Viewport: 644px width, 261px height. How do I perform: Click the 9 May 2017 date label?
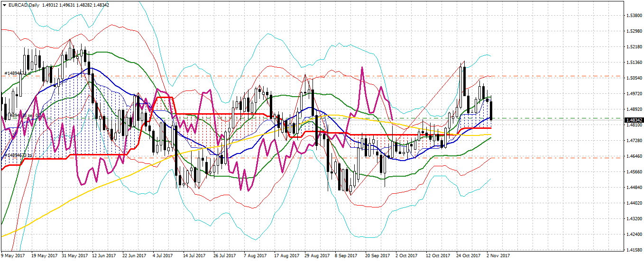coord(13,256)
